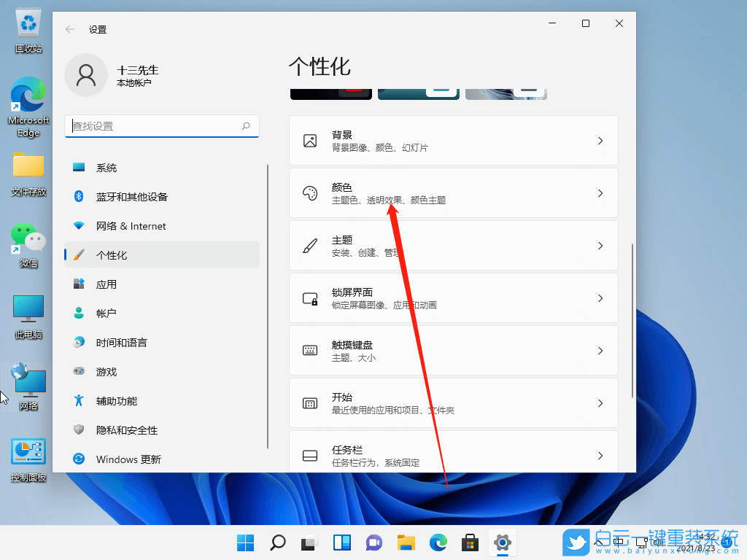Open the 锁屏界面 settings entry
Viewport: 747px width, 560px height.
454,297
